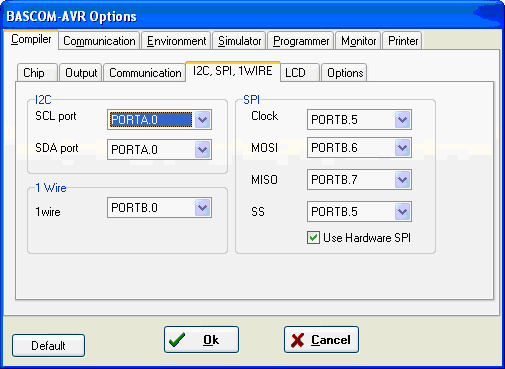Expand the SCL port dropdown arrow

[x=203, y=119]
